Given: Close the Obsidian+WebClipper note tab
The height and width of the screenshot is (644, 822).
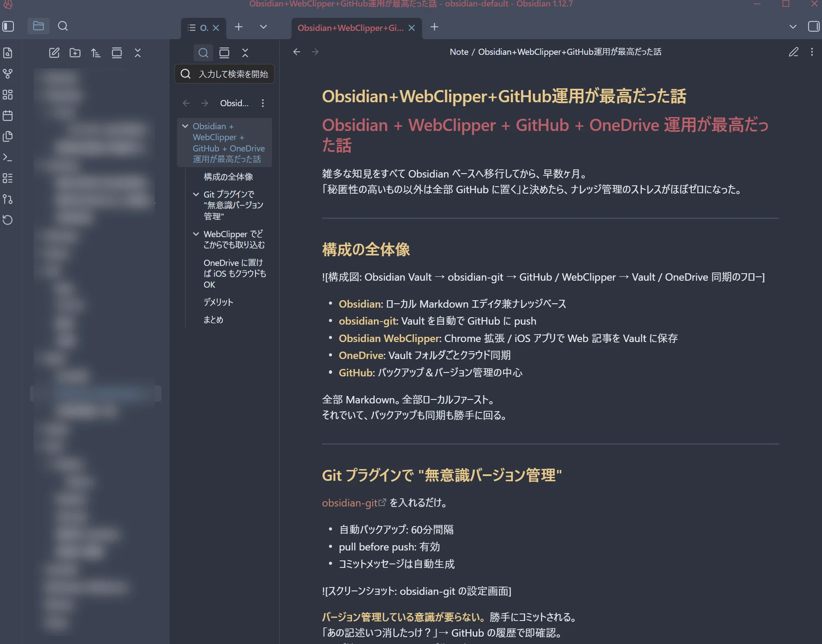Looking at the screenshot, I should [x=412, y=28].
